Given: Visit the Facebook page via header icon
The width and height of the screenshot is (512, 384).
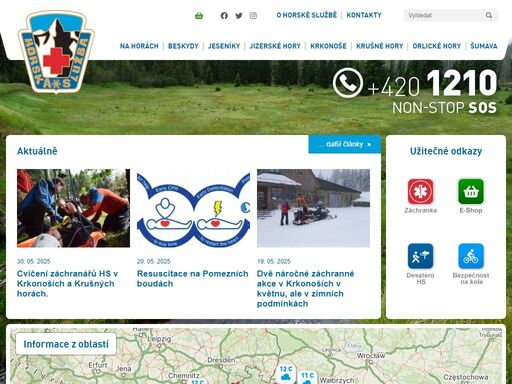Looking at the screenshot, I should click(224, 16).
